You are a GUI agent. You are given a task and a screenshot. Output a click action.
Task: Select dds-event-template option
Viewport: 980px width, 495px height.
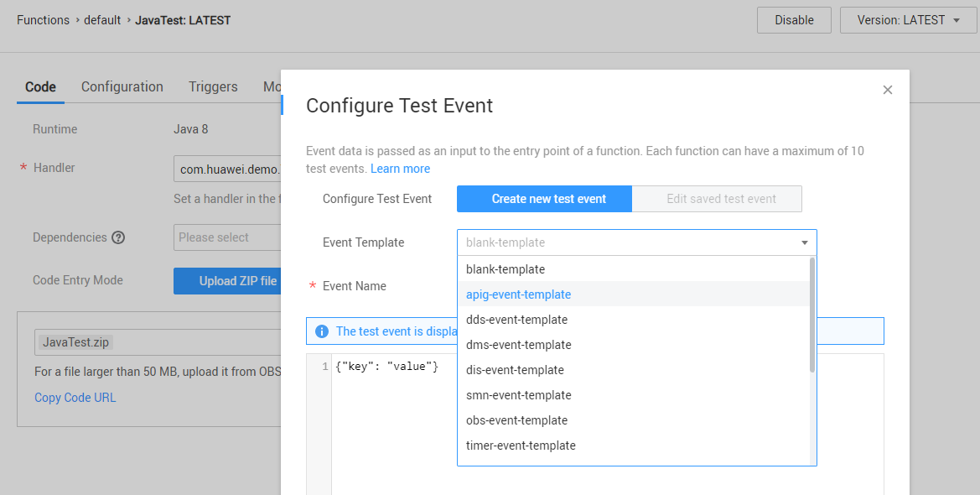coord(516,320)
